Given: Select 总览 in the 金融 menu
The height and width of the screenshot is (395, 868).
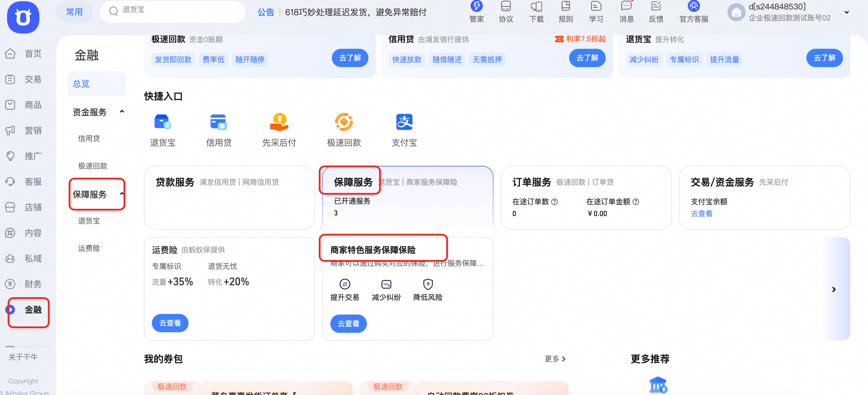Looking at the screenshot, I should (81, 84).
